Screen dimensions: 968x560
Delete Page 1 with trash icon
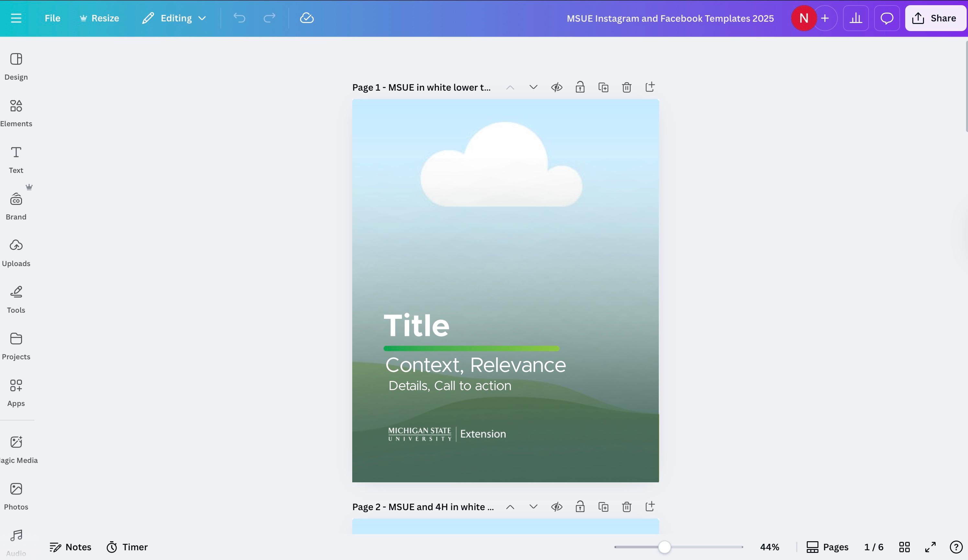click(626, 87)
